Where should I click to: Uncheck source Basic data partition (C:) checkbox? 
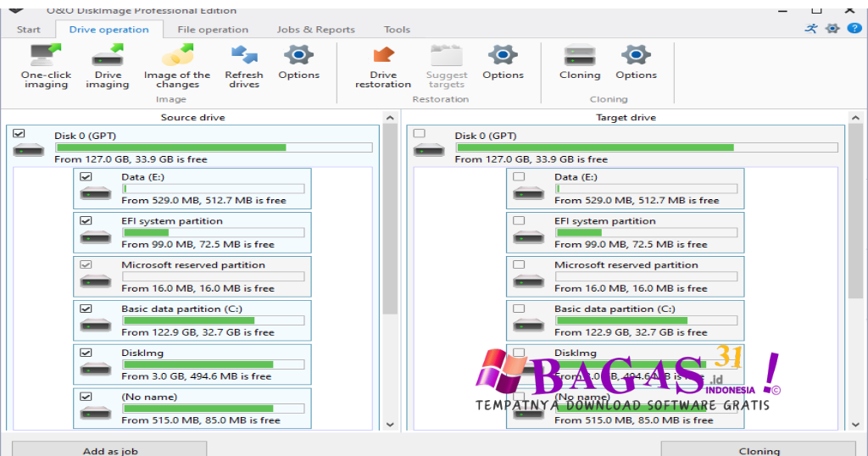(86, 309)
